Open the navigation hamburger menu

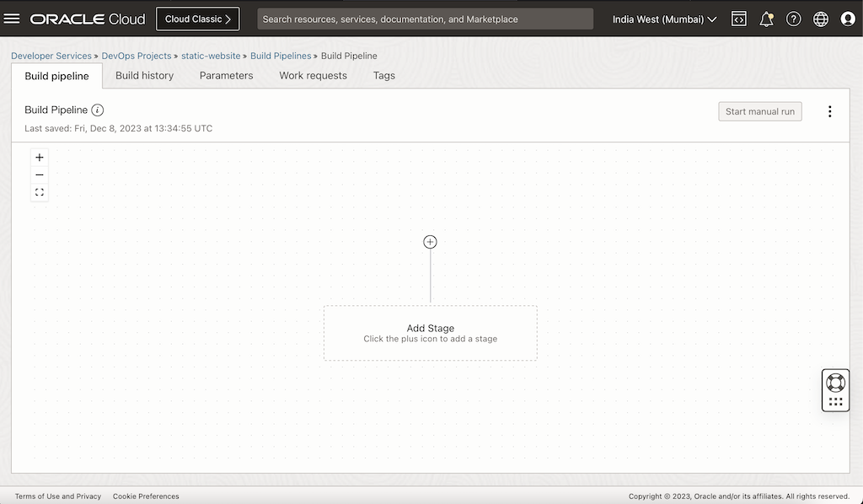(x=12, y=19)
